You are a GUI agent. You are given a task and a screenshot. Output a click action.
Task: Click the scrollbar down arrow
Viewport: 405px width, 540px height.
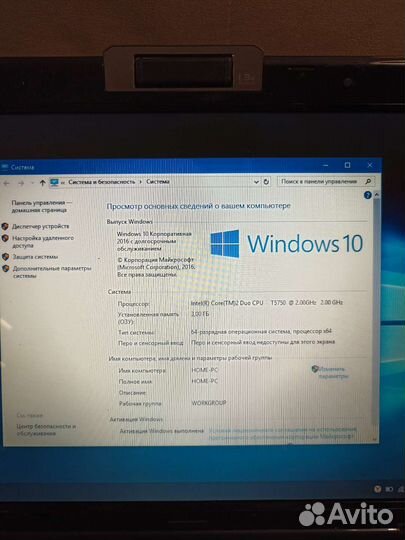coord(376,439)
